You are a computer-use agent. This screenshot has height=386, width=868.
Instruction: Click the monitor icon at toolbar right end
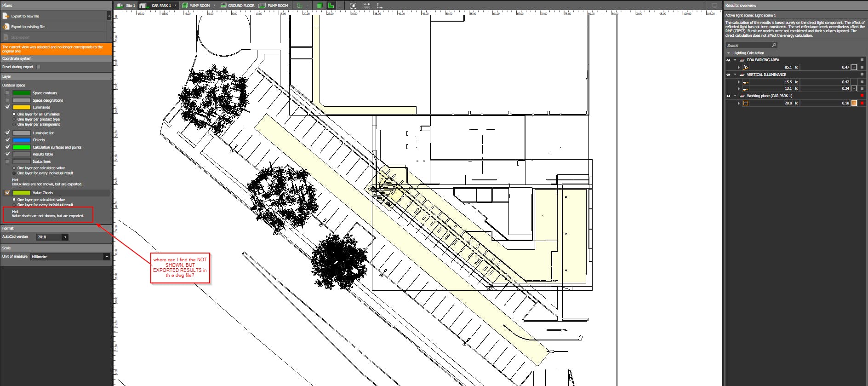click(x=714, y=6)
